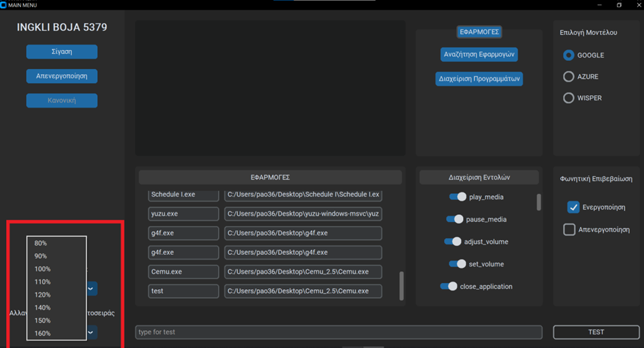Toggle the close_application command switch

(x=449, y=286)
